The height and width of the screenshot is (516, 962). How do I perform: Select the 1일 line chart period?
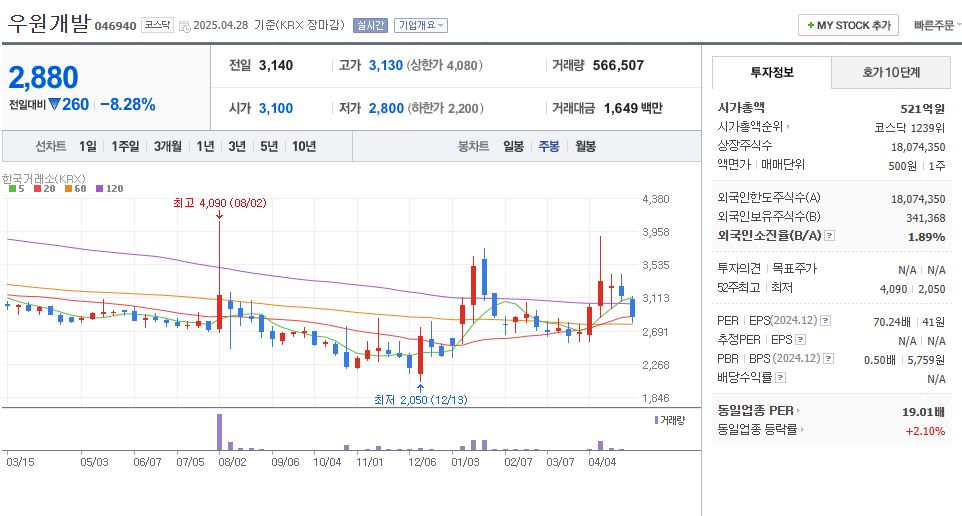pyautogui.click(x=88, y=146)
